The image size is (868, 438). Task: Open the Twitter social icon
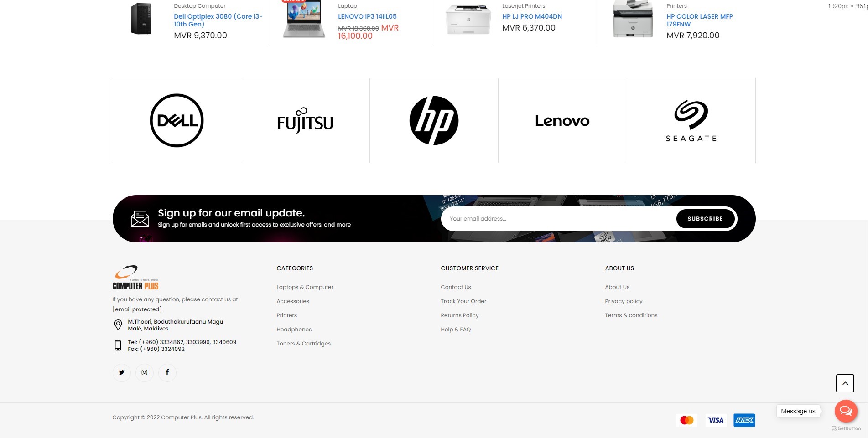pyautogui.click(x=121, y=372)
